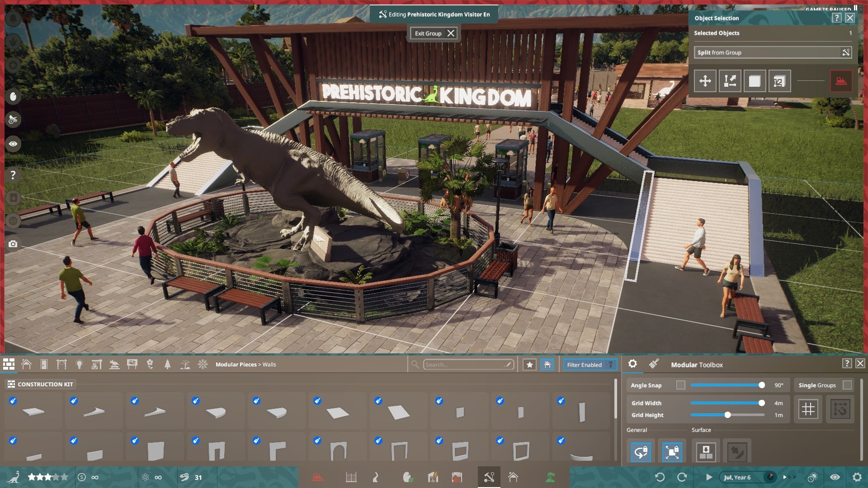Toggle the view eye in bottom bar
The width and height of the screenshot is (868, 488).
pyautogui.click(x=835, y=477)
